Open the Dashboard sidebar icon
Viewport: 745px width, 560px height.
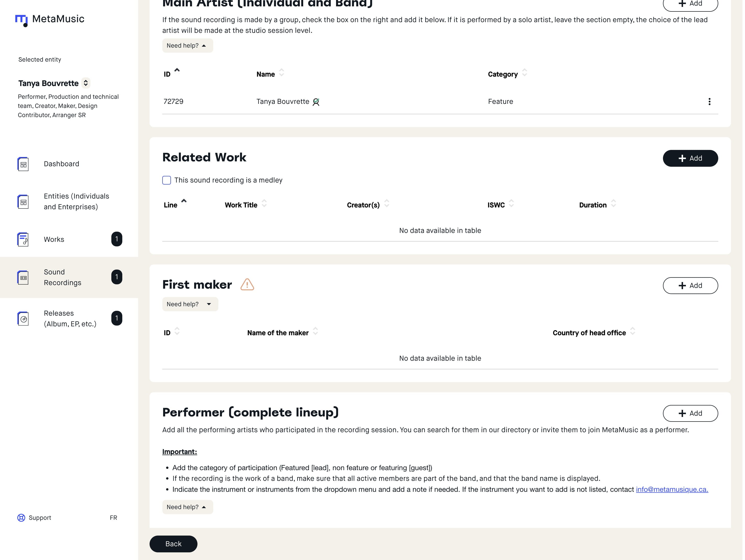pos(23,164)
